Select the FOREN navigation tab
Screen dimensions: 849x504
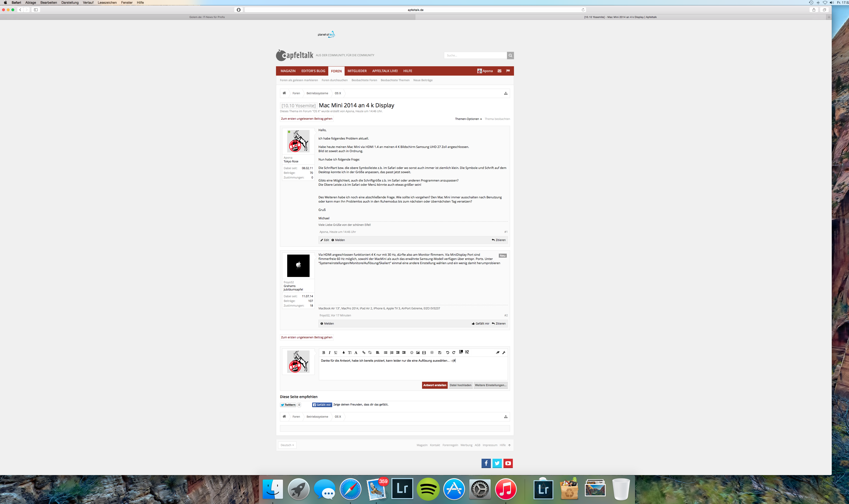click(x=336, y=71)
